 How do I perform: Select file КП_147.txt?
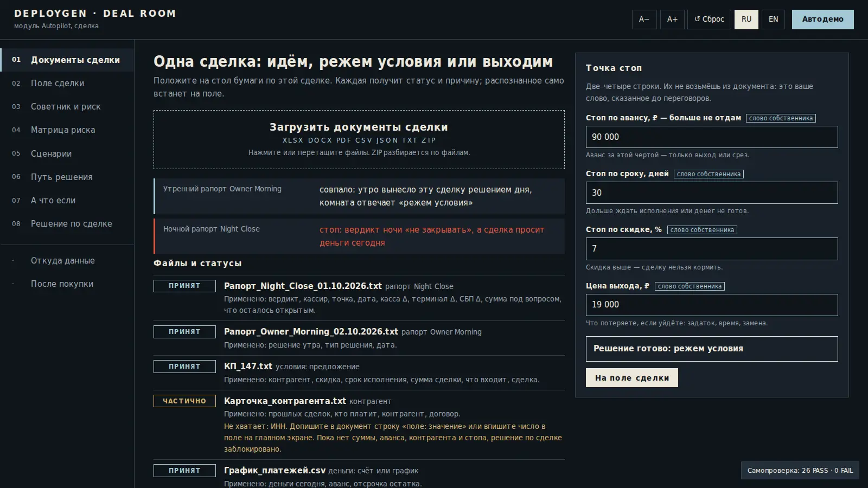(x=248, y=366)
